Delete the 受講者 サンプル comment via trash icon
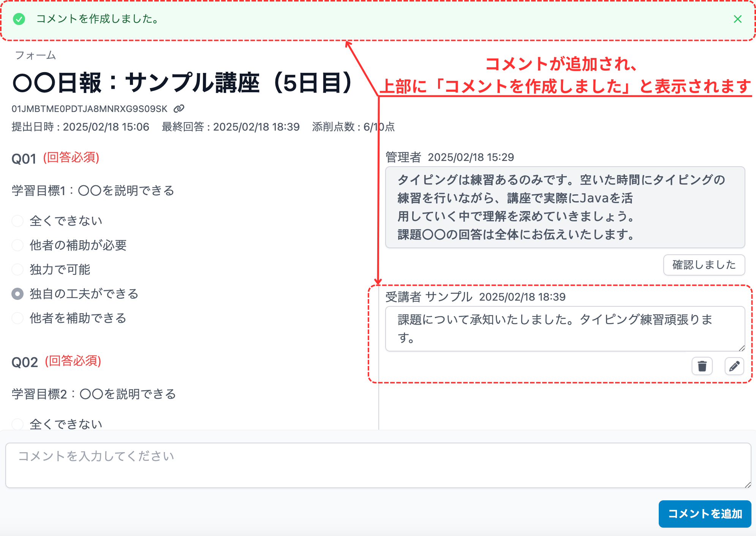The width and height of the screenshot is (756, 536). (702, 366)
